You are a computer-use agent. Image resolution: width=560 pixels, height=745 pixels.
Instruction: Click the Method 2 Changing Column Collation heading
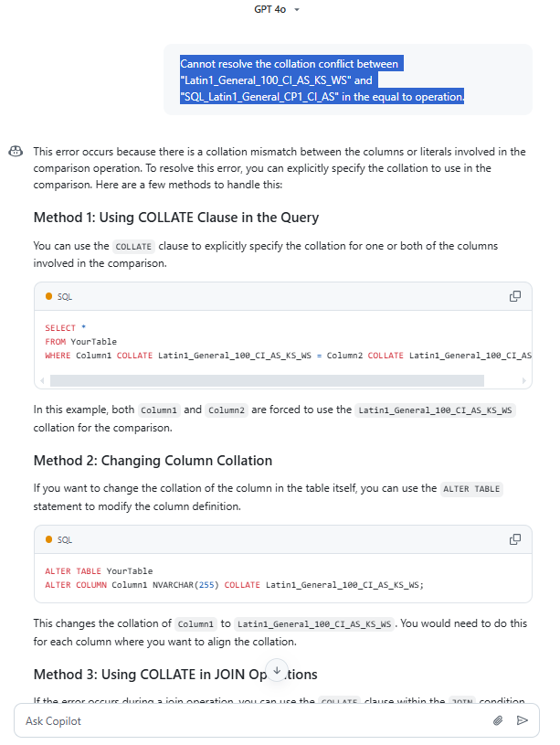153,460
